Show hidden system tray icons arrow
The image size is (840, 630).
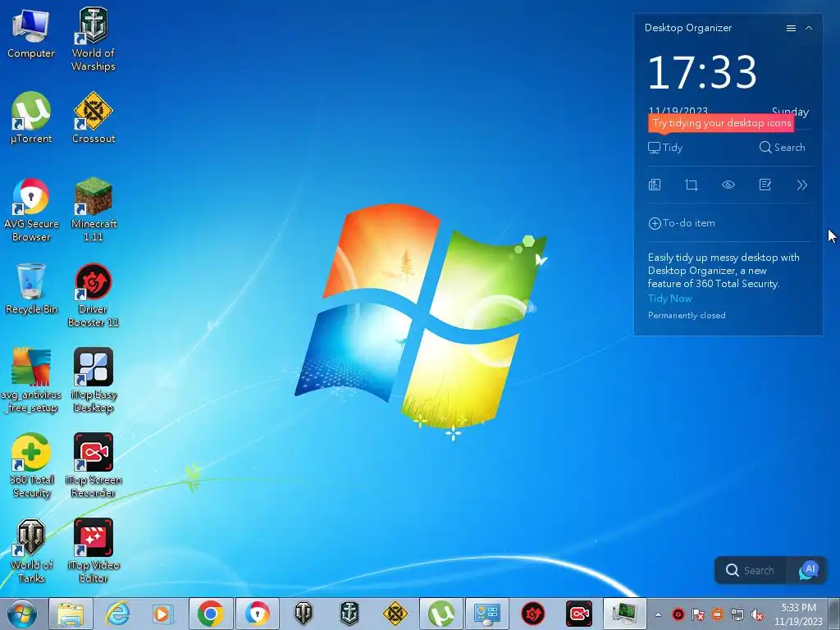tap(658, 614)
